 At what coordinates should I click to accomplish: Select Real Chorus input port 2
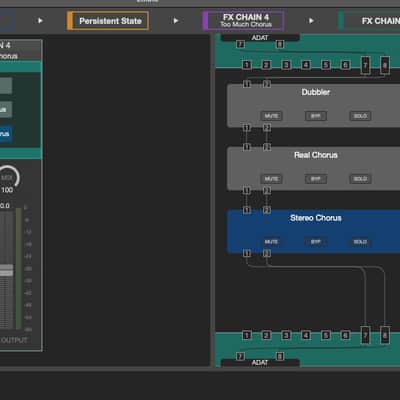(267, 147)
